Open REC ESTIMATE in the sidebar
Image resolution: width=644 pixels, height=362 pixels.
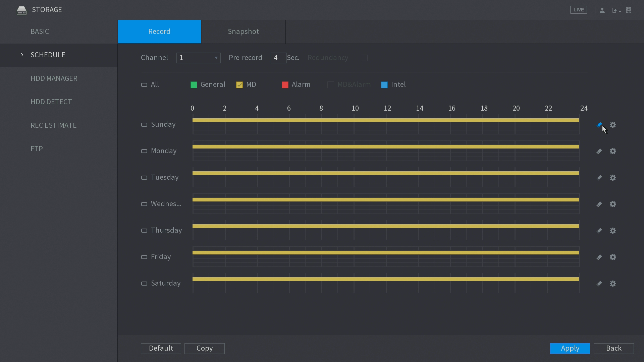59,125
